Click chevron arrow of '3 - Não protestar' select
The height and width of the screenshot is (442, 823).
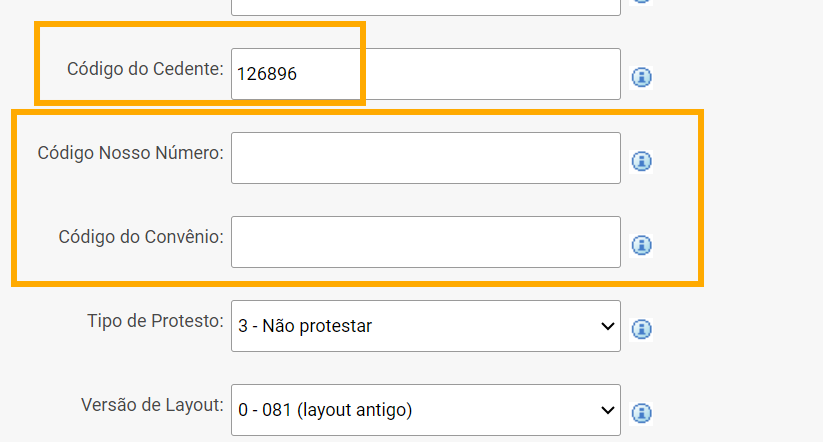click(x=607, y=327)
